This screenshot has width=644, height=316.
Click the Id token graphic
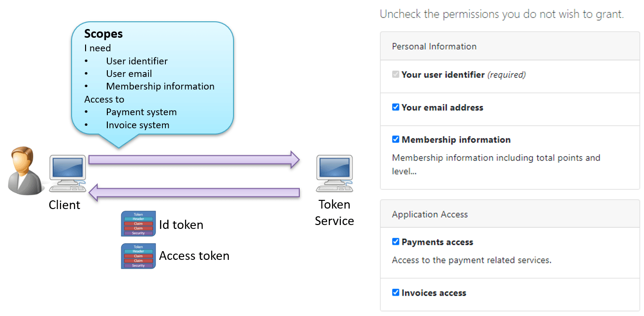[139, 224]
